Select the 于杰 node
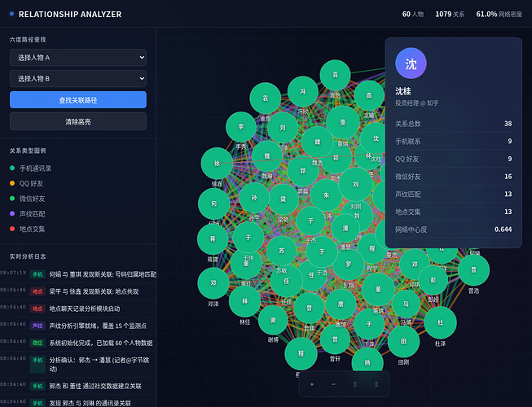Viewport: 532px width, 407px height. [310, 221]
